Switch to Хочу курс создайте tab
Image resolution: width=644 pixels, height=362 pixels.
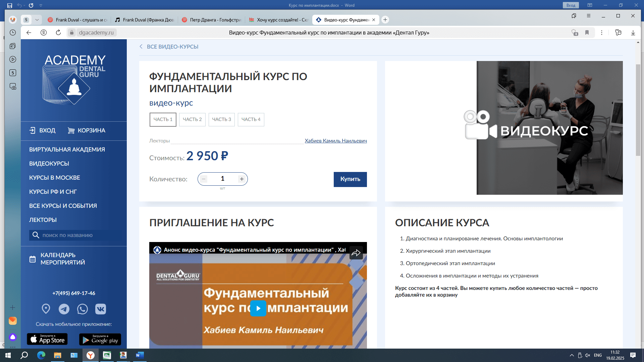click(278, 20)
